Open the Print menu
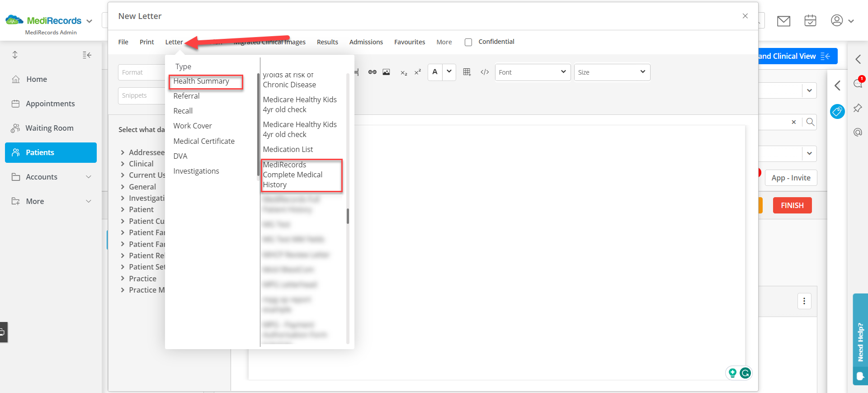This screenshot has width=868, height=393. pos(147,42)
